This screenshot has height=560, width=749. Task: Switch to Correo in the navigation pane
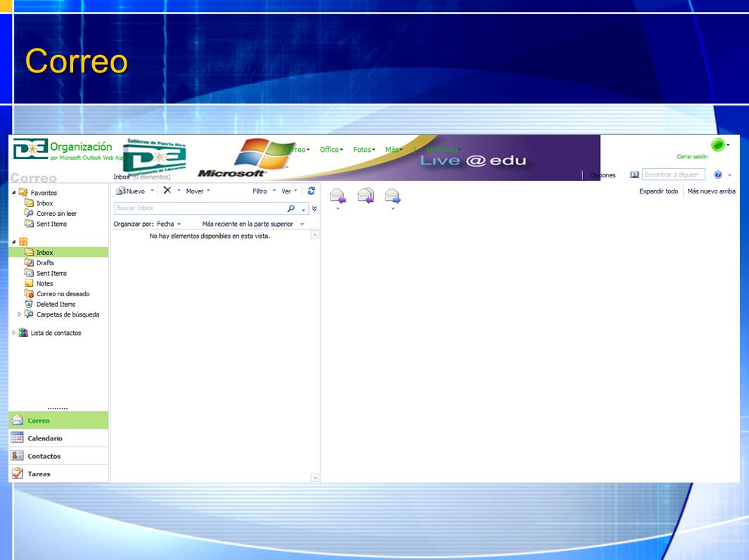[x=58, y=421]
